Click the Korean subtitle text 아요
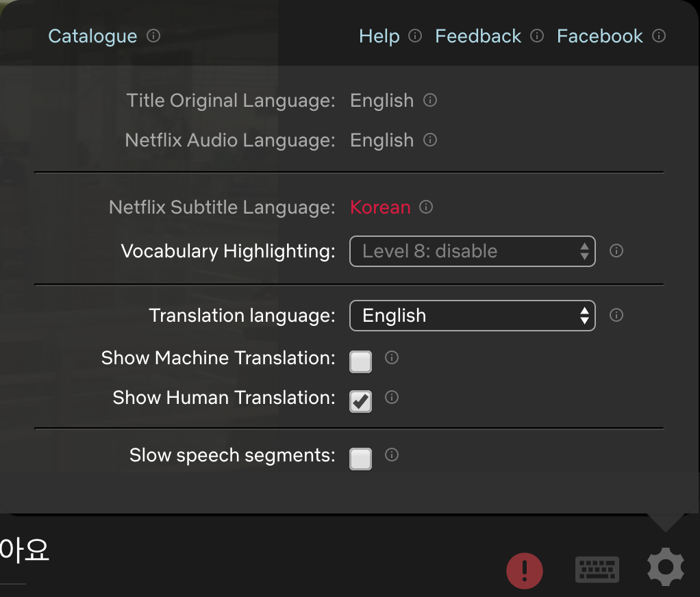The image size is (700, 597). (24, 550)
